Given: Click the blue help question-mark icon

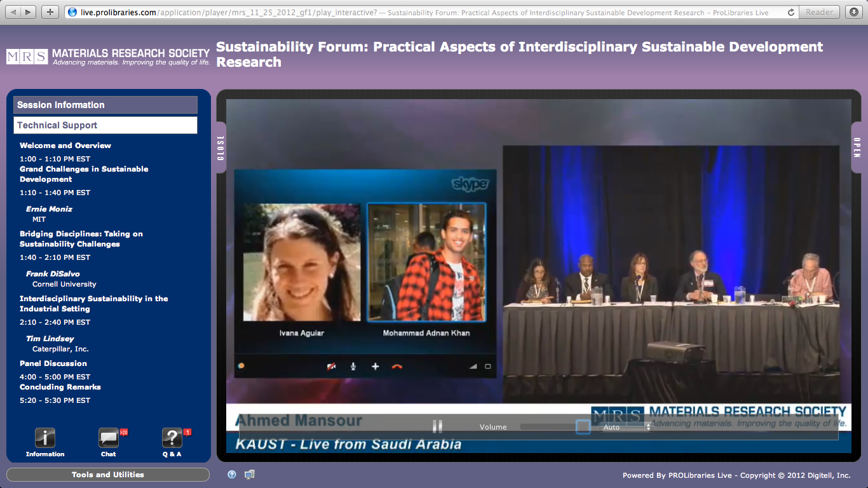Looking at the screenshot, I should pos(232,475).
